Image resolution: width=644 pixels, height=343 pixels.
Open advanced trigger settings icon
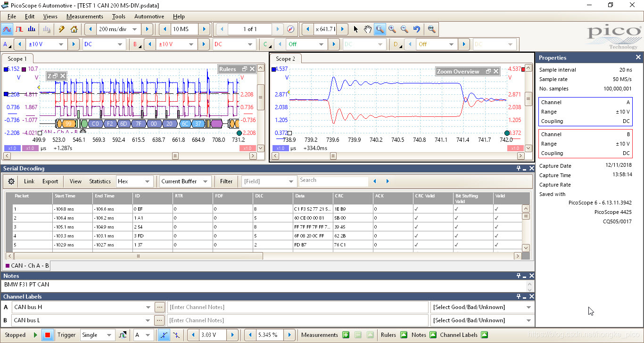point(123,335)
